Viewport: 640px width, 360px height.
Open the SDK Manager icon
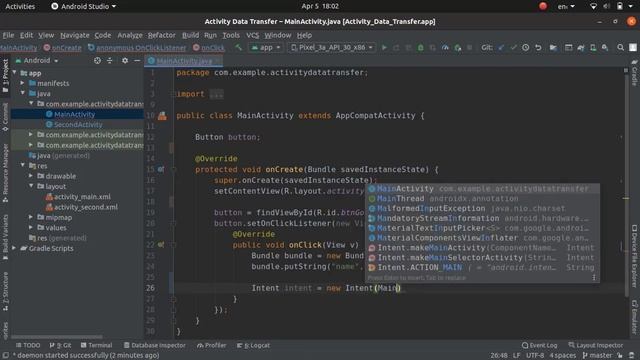pos(605,47)
